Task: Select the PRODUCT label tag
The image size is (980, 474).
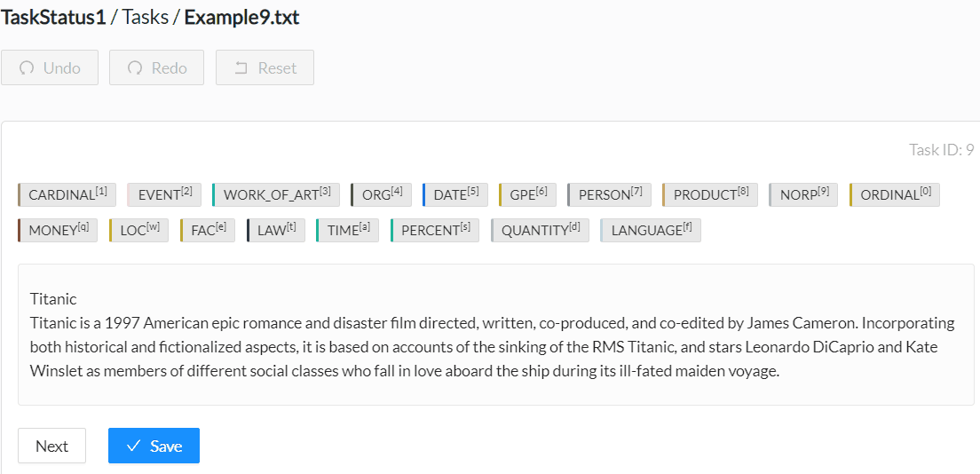Action: pos(710,194)
